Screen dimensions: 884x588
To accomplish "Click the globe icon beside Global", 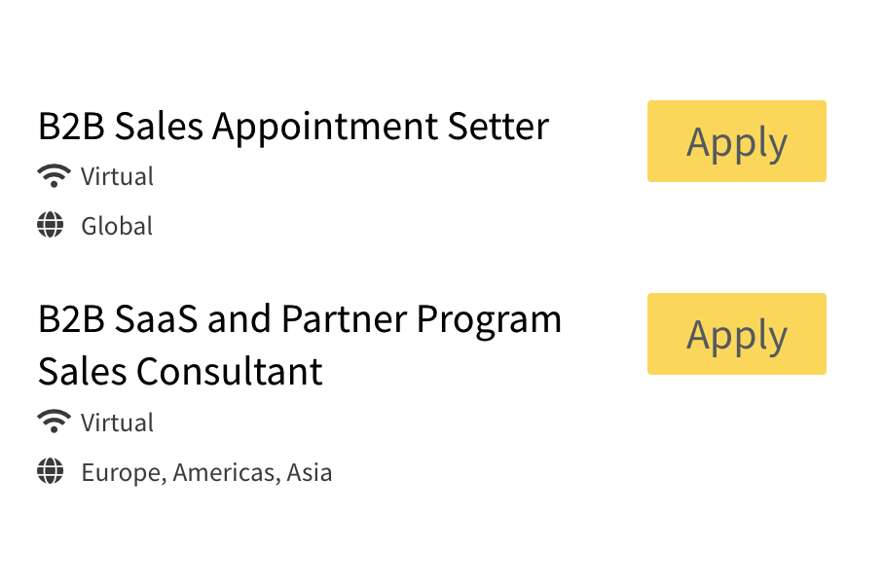I will coord(51,226).
